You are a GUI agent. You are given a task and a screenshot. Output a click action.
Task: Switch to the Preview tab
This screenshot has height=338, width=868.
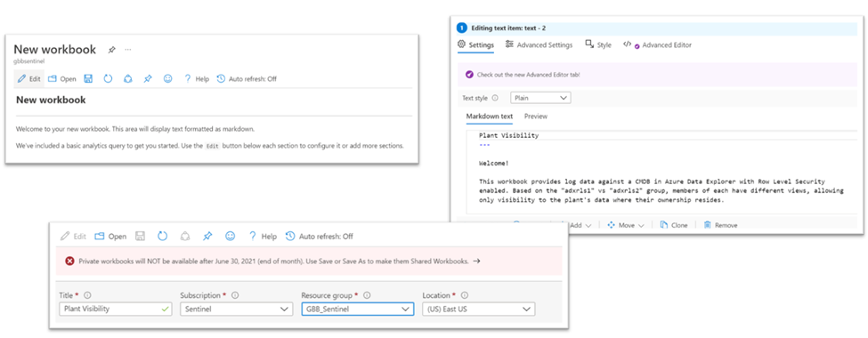pos(536,117)
